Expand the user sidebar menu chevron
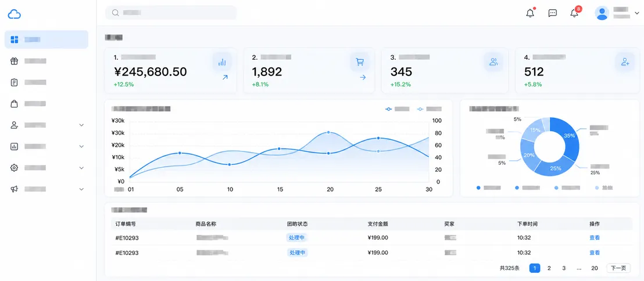 pos(81,125)
